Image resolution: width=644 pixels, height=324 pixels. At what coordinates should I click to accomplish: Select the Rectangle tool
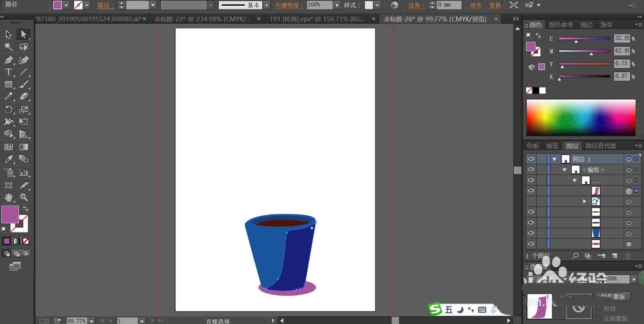8,84
